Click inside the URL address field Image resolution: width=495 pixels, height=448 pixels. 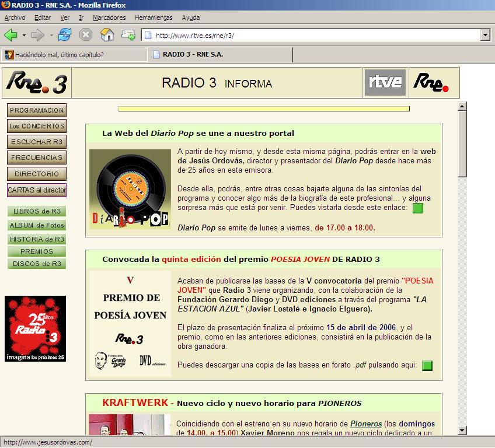point(315,35)
